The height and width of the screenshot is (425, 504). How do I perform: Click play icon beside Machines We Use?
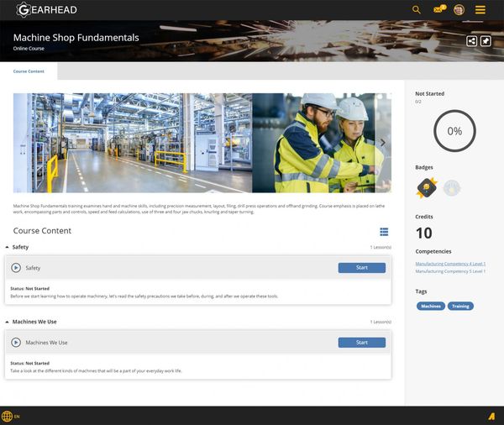click(16, 343)
